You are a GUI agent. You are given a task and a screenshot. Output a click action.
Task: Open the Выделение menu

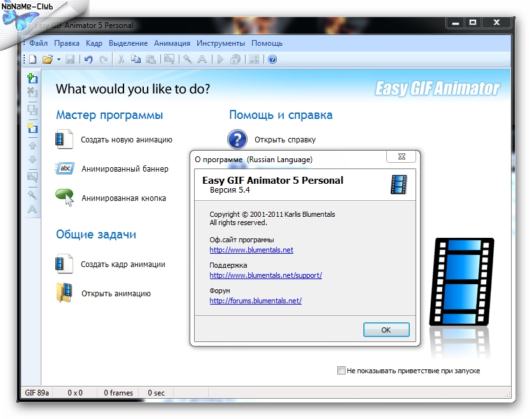[128, 43]
